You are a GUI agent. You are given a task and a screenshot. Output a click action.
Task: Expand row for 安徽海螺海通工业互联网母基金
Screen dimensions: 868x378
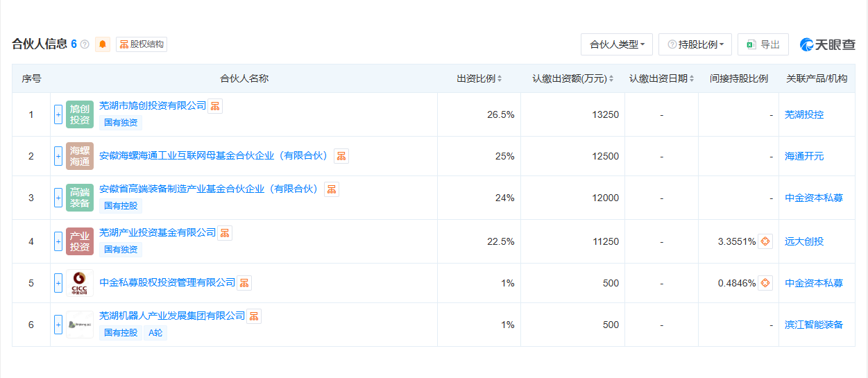[58, 156]
